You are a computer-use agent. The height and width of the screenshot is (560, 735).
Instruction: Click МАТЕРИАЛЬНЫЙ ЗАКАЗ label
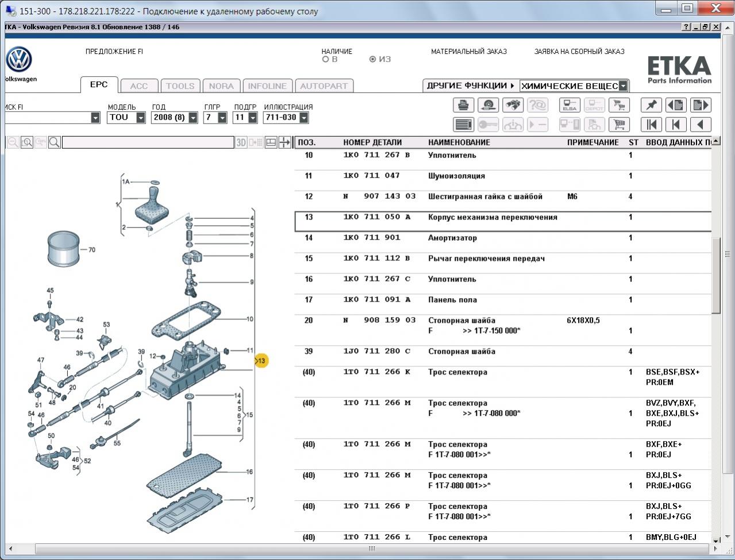(x=469, y=52)
